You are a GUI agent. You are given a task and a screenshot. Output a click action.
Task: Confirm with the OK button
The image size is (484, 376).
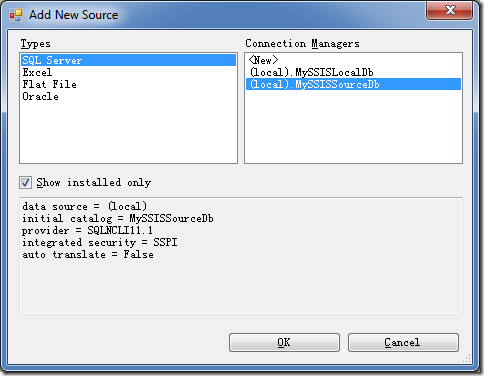tap(284, 342)
